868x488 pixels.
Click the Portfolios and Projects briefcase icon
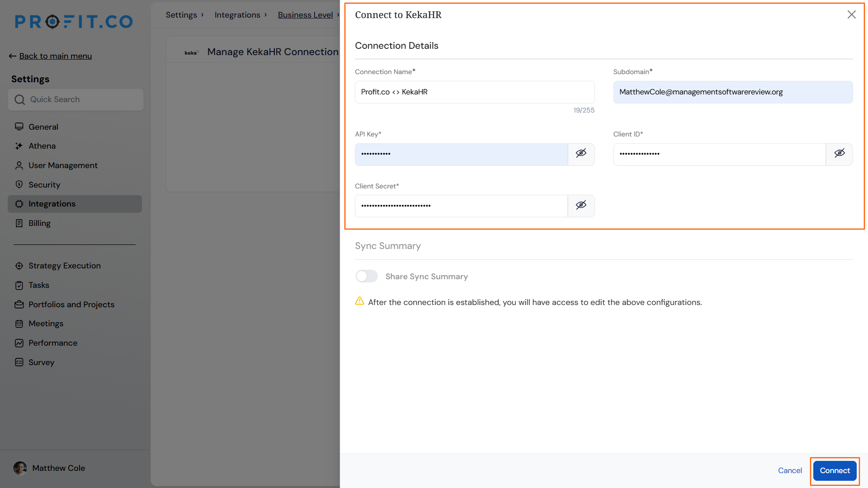pyautogui.click(x=19, y=305)
